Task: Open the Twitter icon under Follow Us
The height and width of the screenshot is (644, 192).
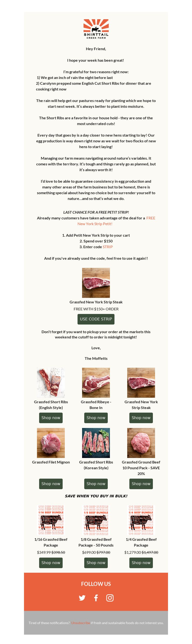Action: 82,598
